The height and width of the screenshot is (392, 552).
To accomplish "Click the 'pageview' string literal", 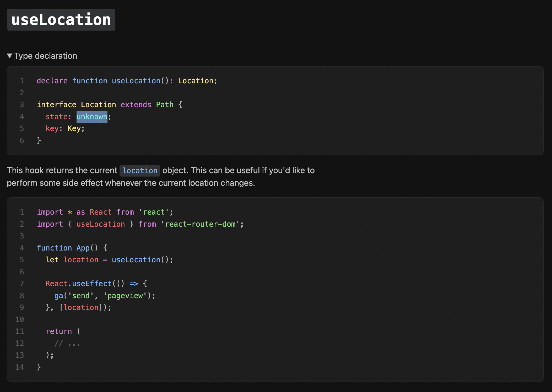I will (x=125, y=296).
